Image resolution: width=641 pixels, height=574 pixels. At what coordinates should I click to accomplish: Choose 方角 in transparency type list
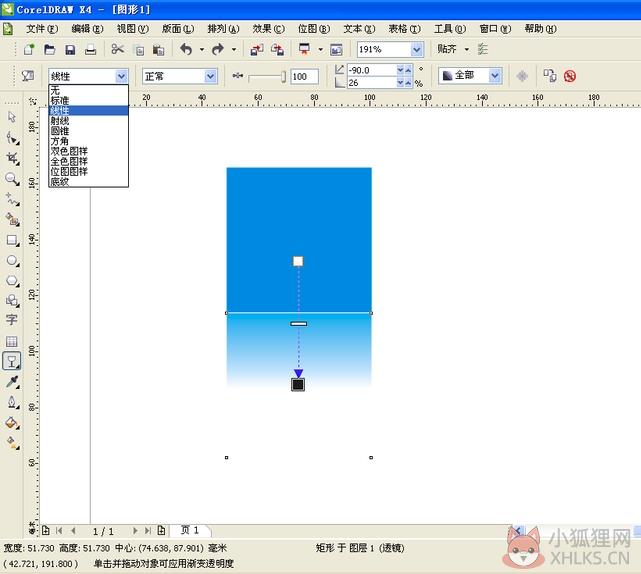(x=88, y=141)
